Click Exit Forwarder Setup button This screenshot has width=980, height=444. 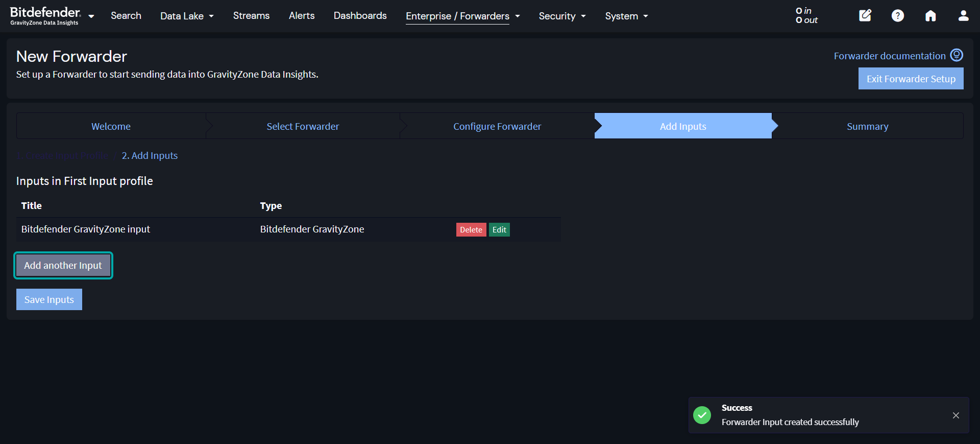point(911,79)
